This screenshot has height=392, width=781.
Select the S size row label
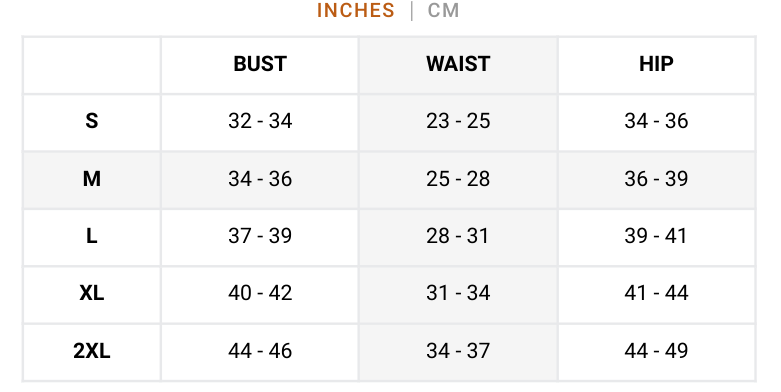click(92, 121)
